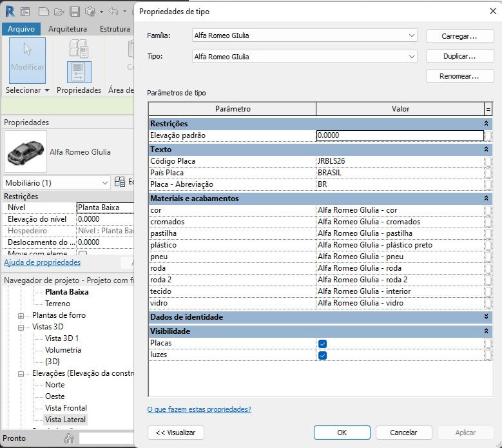Open 'O que fazem estas propriedades?' link
The height and width of the screenshot is (448, 502).
pos(199,409)
